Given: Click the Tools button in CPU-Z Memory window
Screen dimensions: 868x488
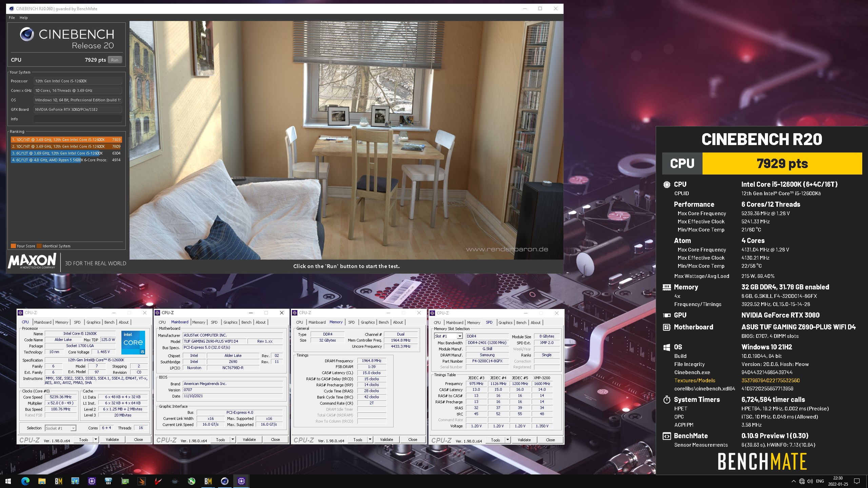Looking at the screenshot, I should coord(358,440).
